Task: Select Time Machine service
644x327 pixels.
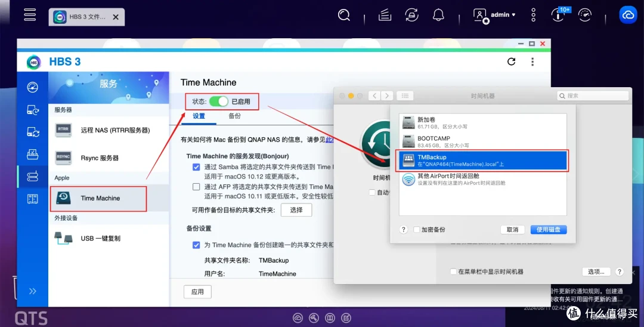Action: pos(109,198)
